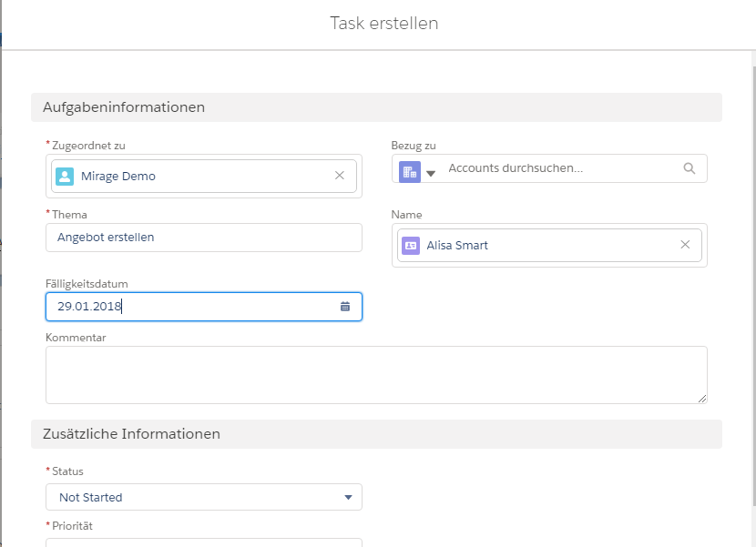
Task: Clear Alisa Smart from Name field
Action: [x=685, y=245]
